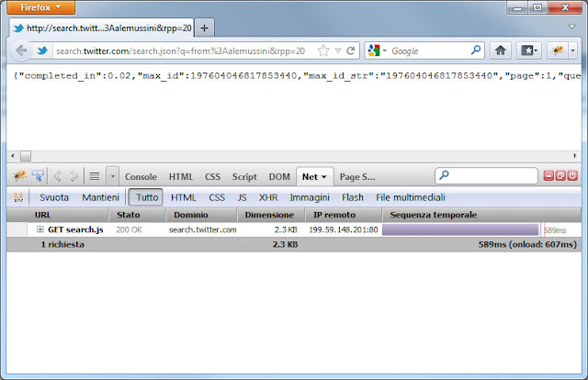This screenshot has height=380, width=588.
Task: Click the magnifier icon in Google search box
Action: click(x=476, y=50)
